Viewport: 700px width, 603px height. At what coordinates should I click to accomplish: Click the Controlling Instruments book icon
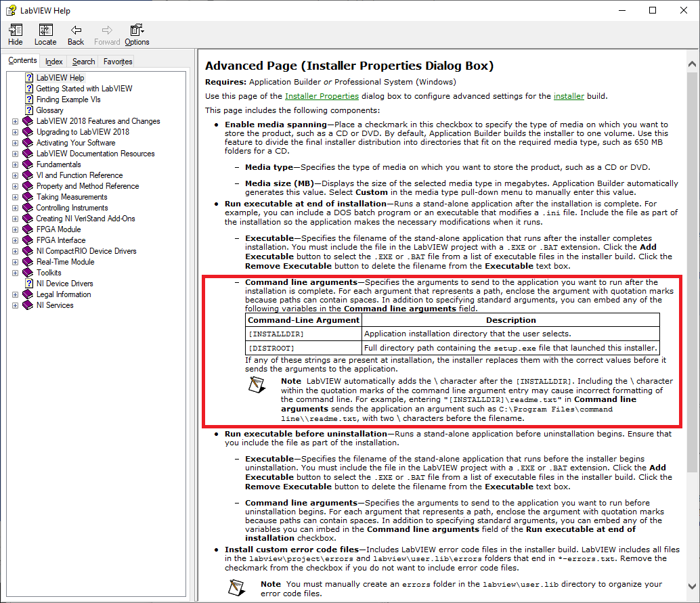(28, 208)
